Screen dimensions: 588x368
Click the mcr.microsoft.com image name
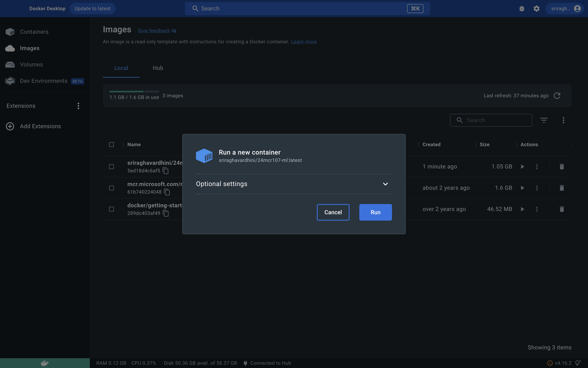155,184
